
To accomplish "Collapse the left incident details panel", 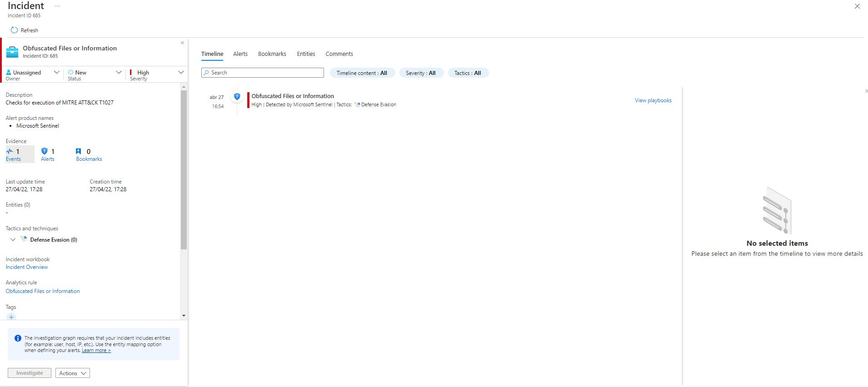I will point(182,43).
